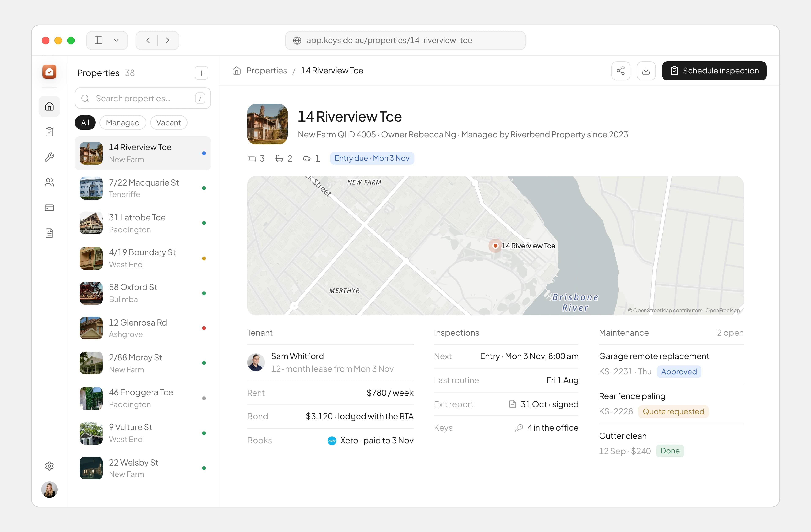Click the 14 Riverview Tce map pin
The image size is (811, 532).
(495, 246)
